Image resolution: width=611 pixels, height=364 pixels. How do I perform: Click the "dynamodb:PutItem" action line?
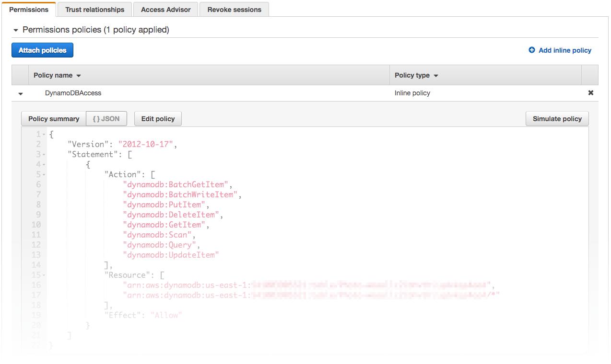(x=166, y=205)
